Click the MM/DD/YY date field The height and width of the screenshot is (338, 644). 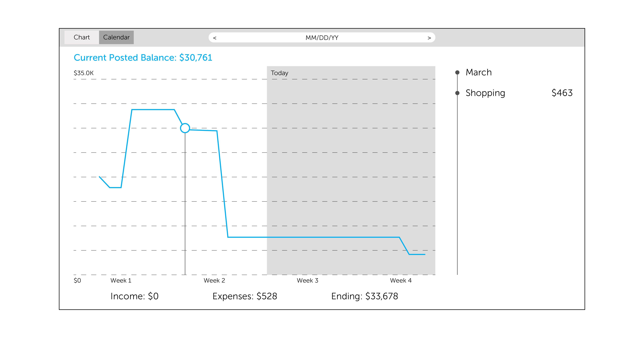(x=322, y=37)
